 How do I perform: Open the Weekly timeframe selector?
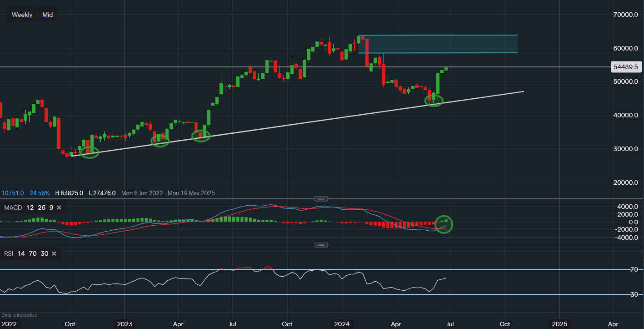[x=22, y=15]
